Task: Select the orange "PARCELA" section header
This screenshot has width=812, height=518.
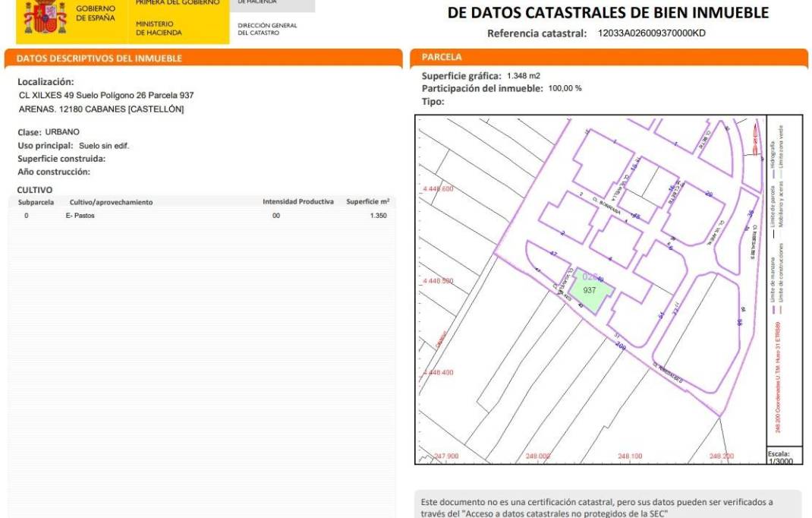Action: (442, 57)
